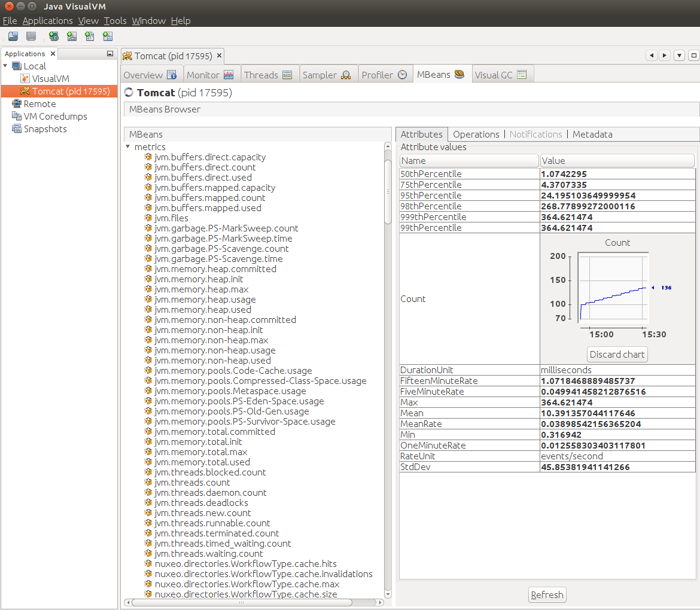Select the Local computer node

point(29,66)
